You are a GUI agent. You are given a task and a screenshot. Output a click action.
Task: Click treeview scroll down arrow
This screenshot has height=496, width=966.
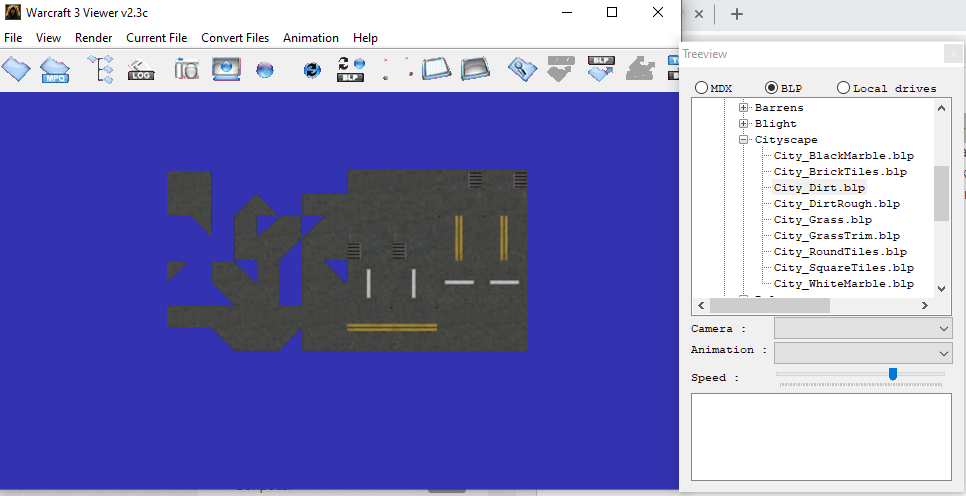941,288
